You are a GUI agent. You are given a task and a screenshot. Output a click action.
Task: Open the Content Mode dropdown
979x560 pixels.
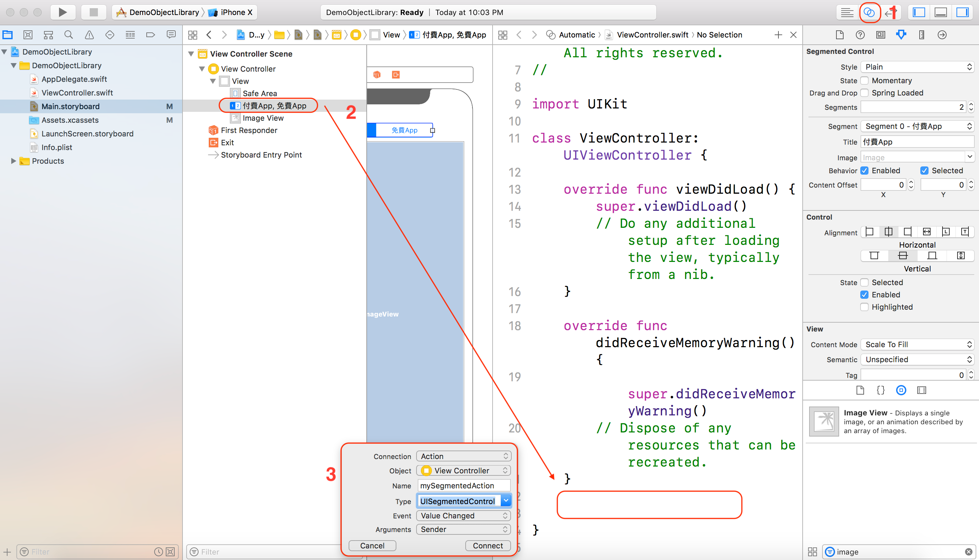917,344
